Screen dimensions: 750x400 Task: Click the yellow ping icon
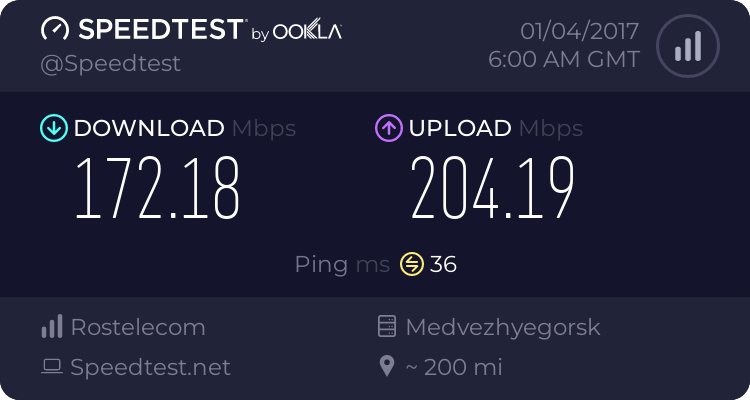pyautogui.click(x=412, y=264)
